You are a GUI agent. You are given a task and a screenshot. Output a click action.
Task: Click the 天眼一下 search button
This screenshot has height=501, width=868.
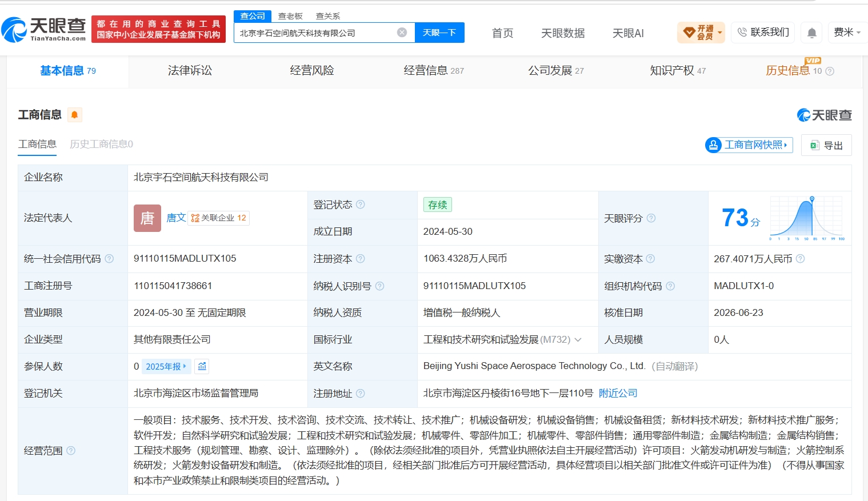click(439, 33)
